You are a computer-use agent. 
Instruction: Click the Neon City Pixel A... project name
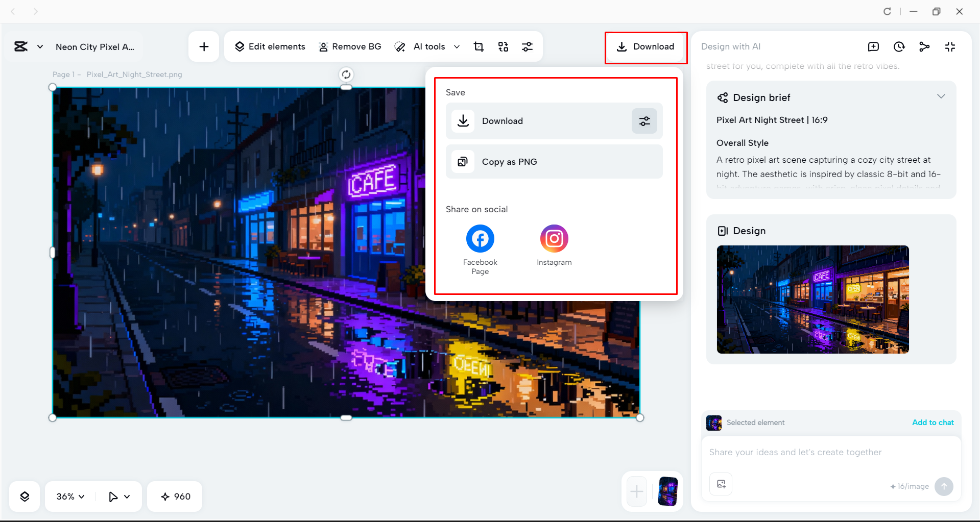point(95,47)
